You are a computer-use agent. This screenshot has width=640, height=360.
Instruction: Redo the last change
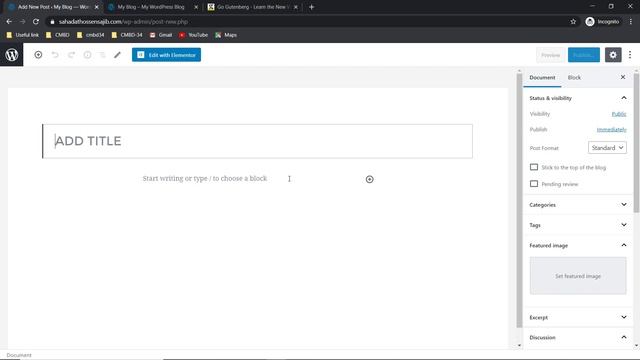click(x=71, y=55)
